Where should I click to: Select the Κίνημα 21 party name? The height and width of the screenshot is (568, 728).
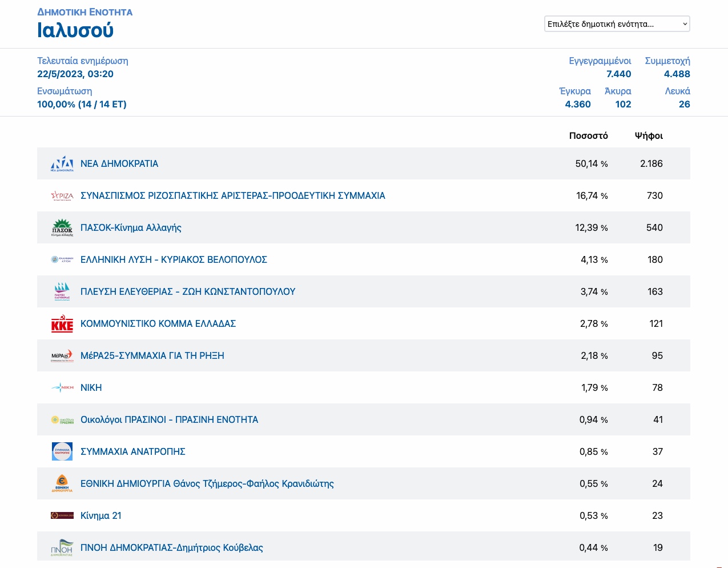(x=101, y=515)
